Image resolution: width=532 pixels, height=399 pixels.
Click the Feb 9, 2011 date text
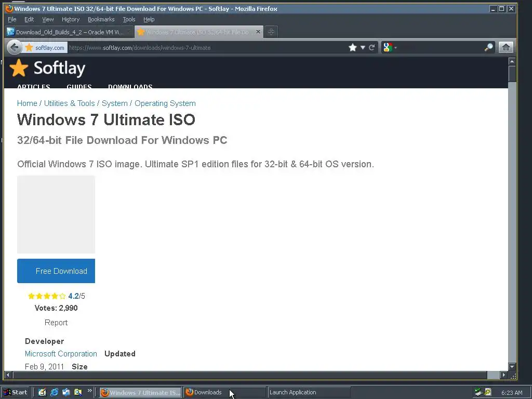click(45, 367)
